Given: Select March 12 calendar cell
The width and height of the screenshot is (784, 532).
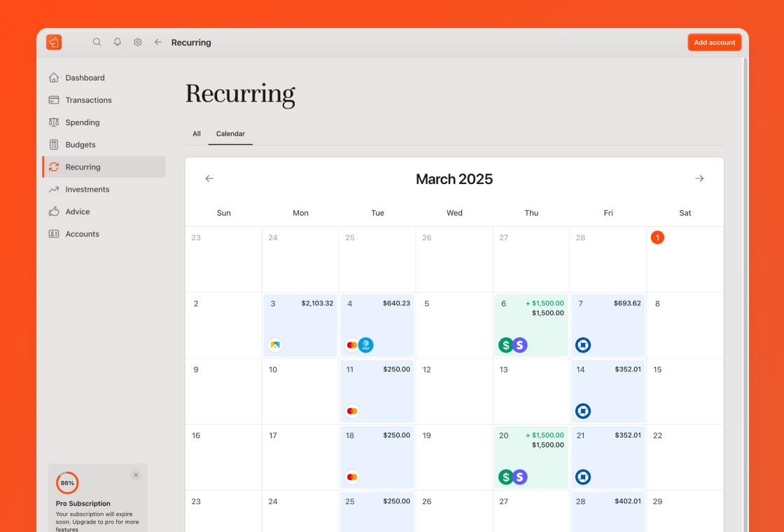Looking at the screenshot, I should tap(454, 391).
